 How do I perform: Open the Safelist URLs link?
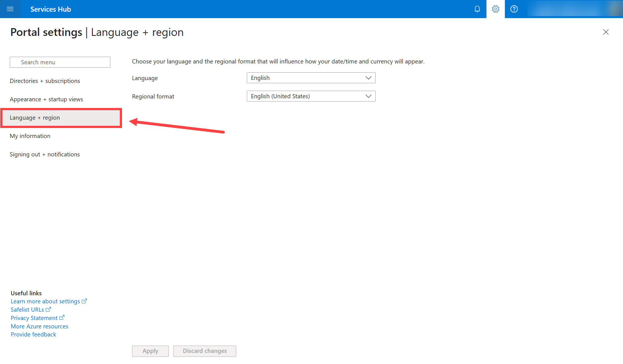pyautogui.click(x=27, y=310)
